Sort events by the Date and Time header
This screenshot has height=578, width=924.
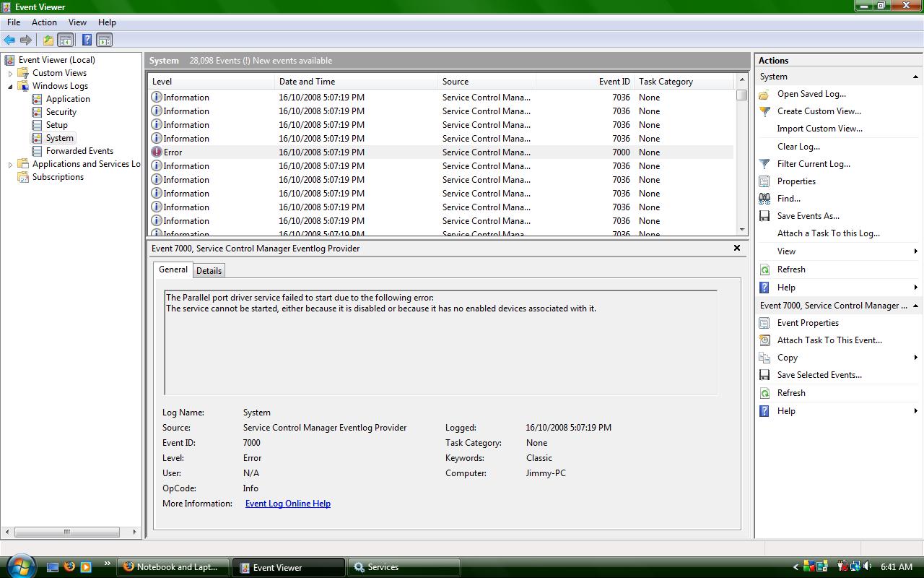click(357, 82)
